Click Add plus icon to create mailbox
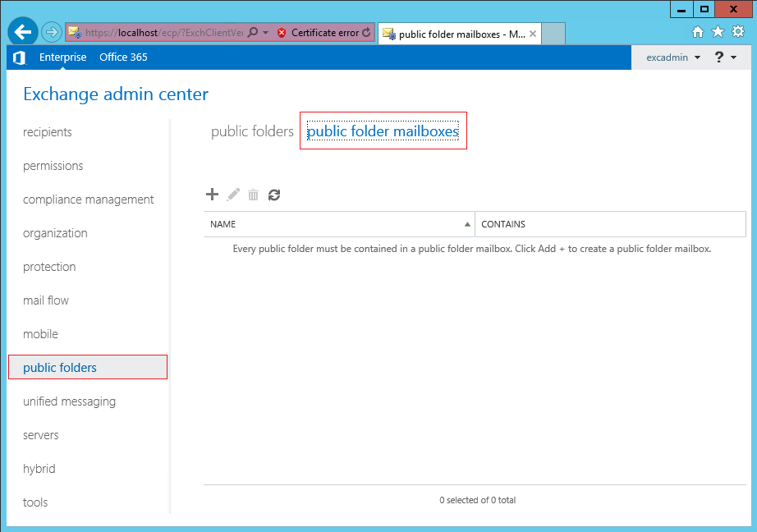 [212, 195]
